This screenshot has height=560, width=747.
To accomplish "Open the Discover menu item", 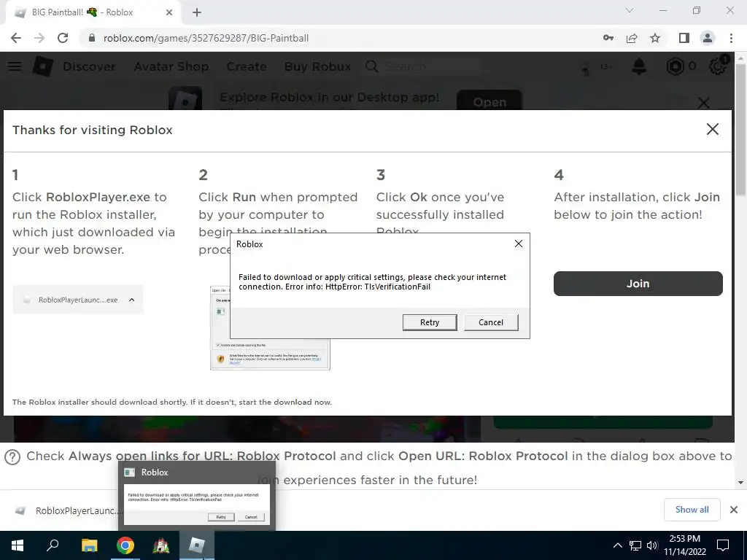I will (89, 66).
